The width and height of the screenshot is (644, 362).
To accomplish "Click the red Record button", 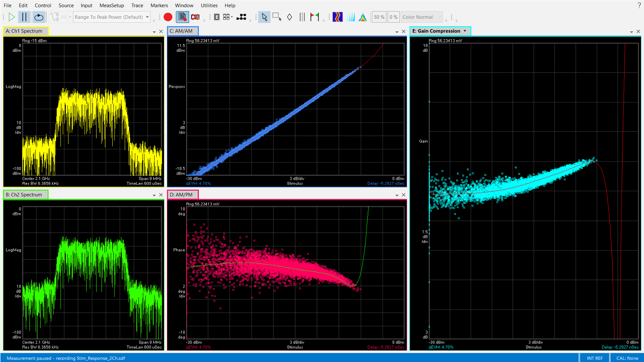I will click(x=169, y=17).
